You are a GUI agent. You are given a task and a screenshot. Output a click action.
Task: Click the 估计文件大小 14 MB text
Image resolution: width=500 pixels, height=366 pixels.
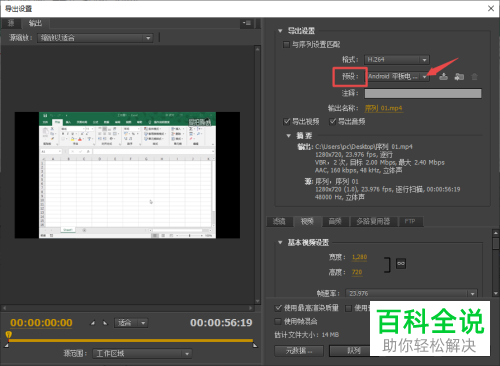point(307,335)
